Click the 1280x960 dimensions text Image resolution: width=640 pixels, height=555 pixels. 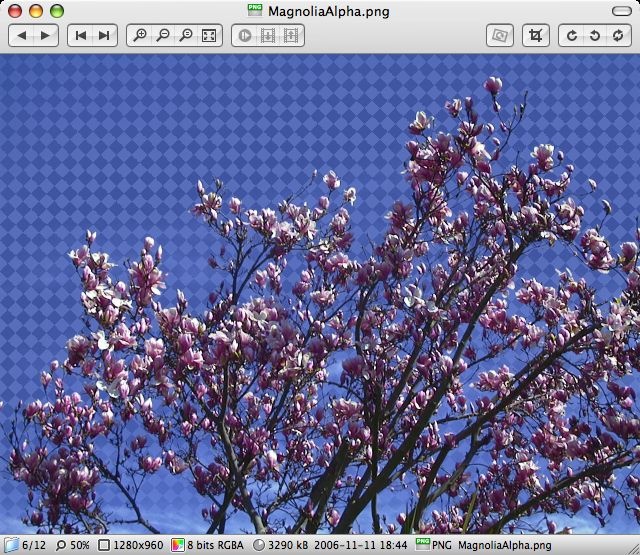(x=138, y=545)
